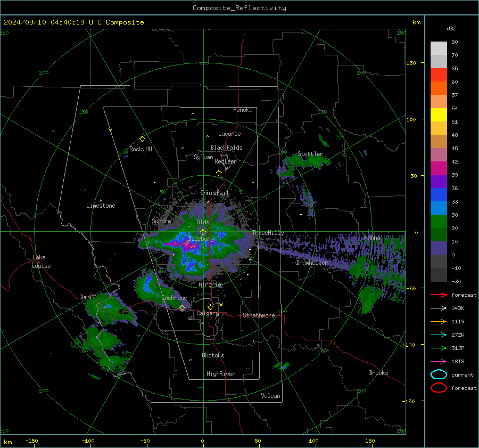Click the 10 dBZ purple color swatch
Viewport: 479px width, 448px height.
point(439,248)
